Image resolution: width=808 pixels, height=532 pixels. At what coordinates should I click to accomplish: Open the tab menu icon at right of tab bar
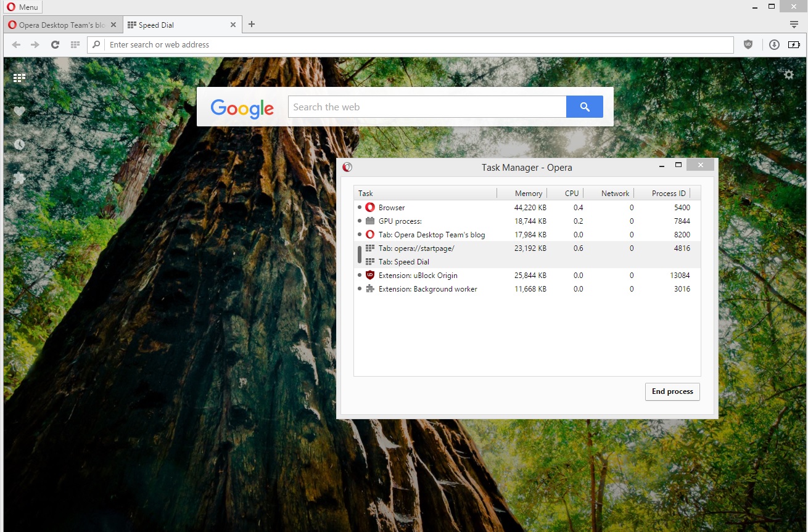[794, 25]
